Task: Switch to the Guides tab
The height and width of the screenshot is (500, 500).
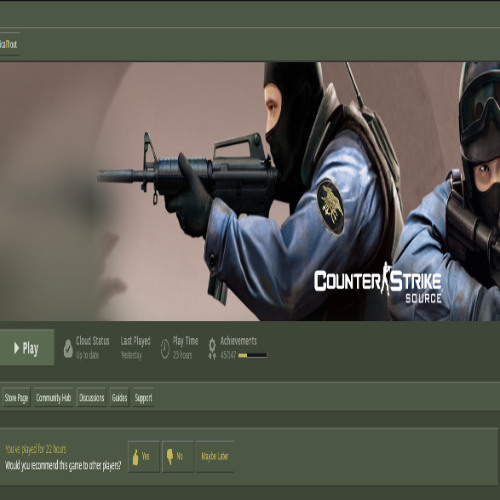Action: [119, 397]
